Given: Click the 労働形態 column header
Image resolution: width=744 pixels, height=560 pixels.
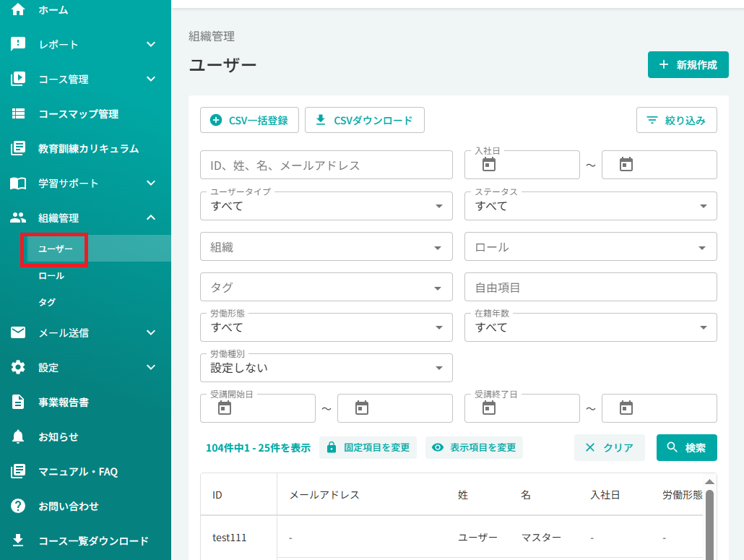Looking at the screenshot, I should coord(682,495).
